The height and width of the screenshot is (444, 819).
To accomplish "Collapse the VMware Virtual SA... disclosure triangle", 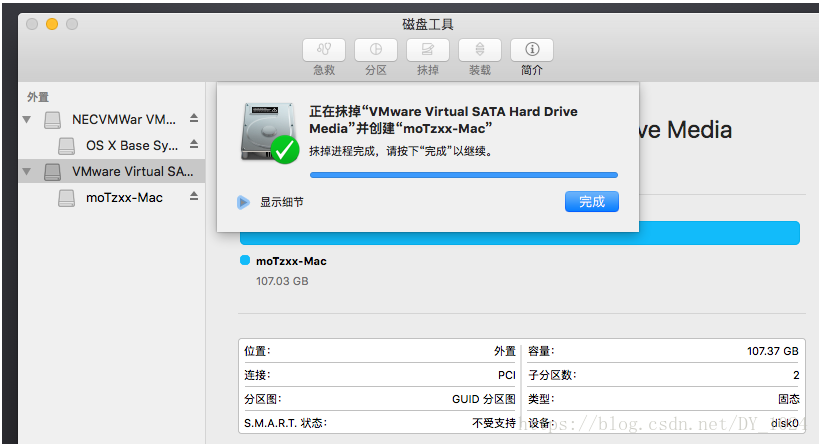I will 27,171.
